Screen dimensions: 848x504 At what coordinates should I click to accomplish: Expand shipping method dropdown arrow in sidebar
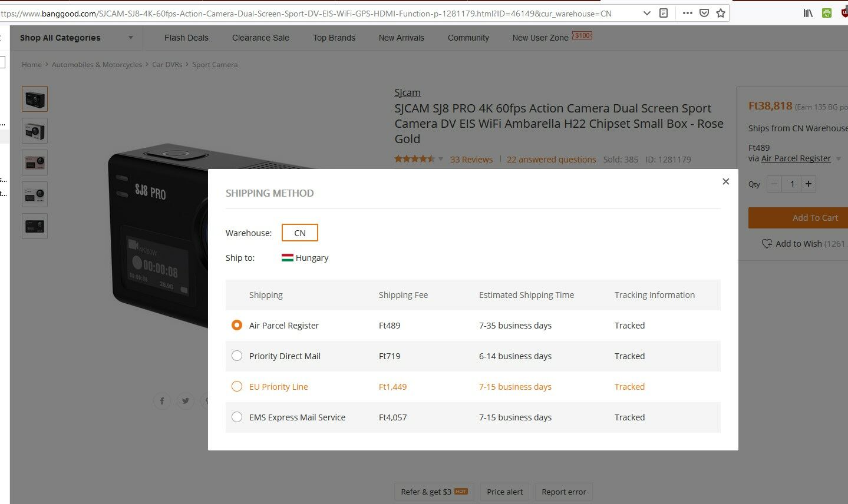coord(839,159)
